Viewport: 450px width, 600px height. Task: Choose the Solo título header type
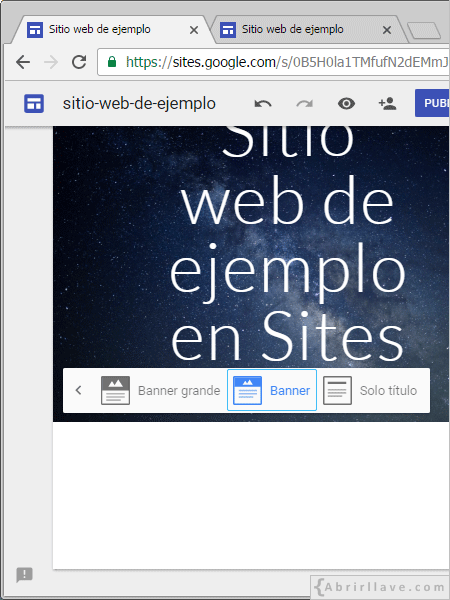370,390
